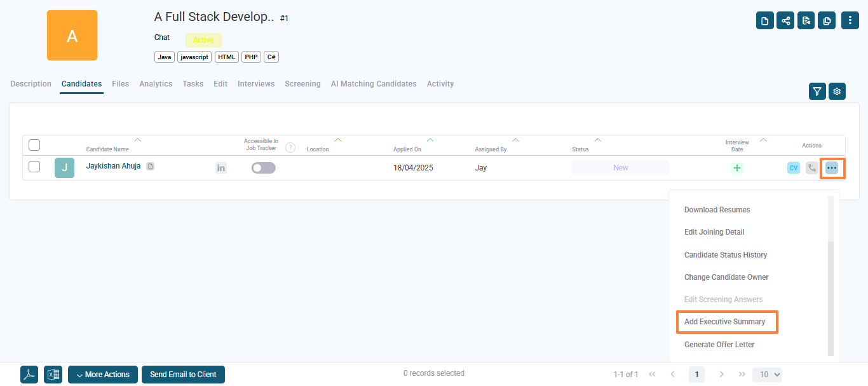Add interview date with green plus icon
The image size is (868, 386).
coord(737,168)
